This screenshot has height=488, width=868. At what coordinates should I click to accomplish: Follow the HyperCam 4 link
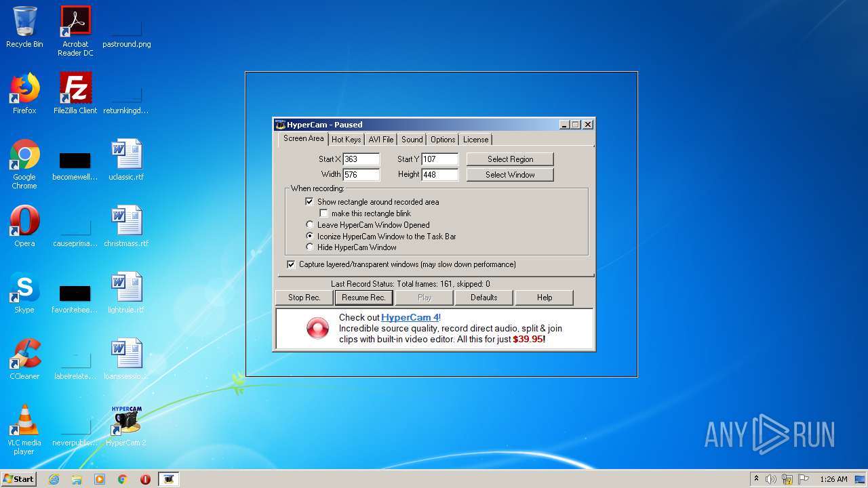pos(410,317)
